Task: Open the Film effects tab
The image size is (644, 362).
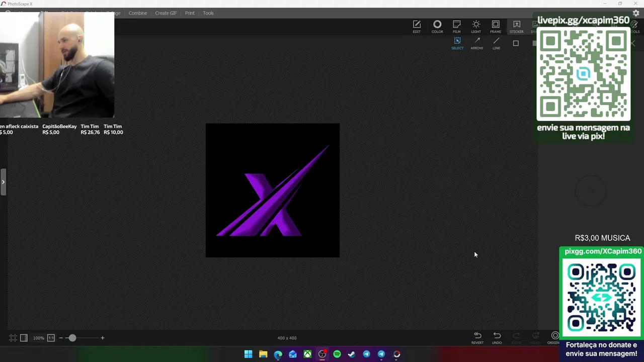Action: 456,27
